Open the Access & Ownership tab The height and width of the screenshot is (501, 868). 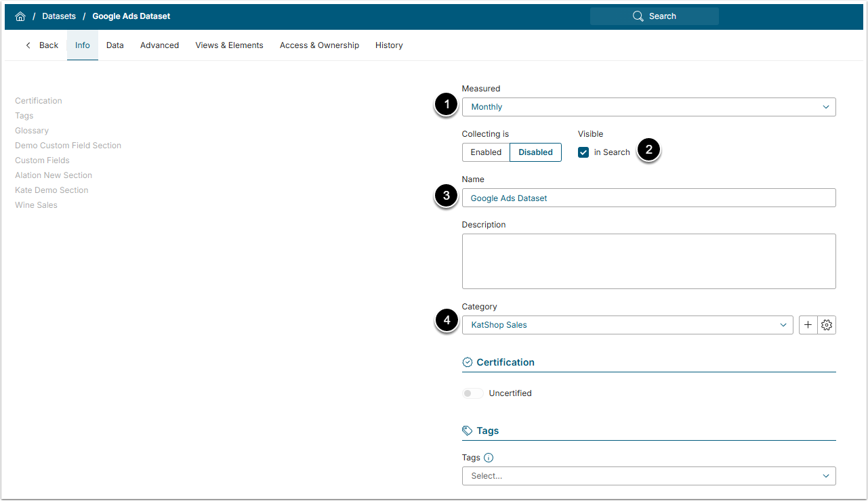coord(319,45)
